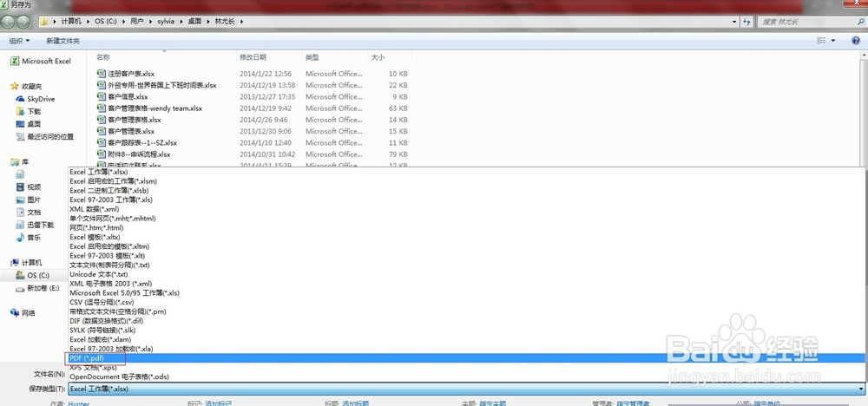
Task: Open 桌面 in favorites sidebar
Action: click(x=29, y=124)
